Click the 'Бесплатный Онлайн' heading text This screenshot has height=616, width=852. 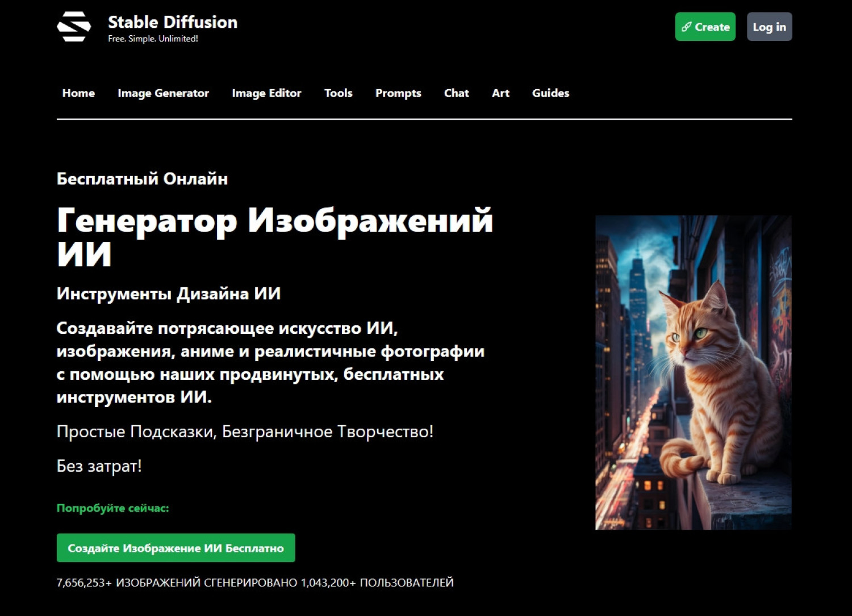[142, 179]
